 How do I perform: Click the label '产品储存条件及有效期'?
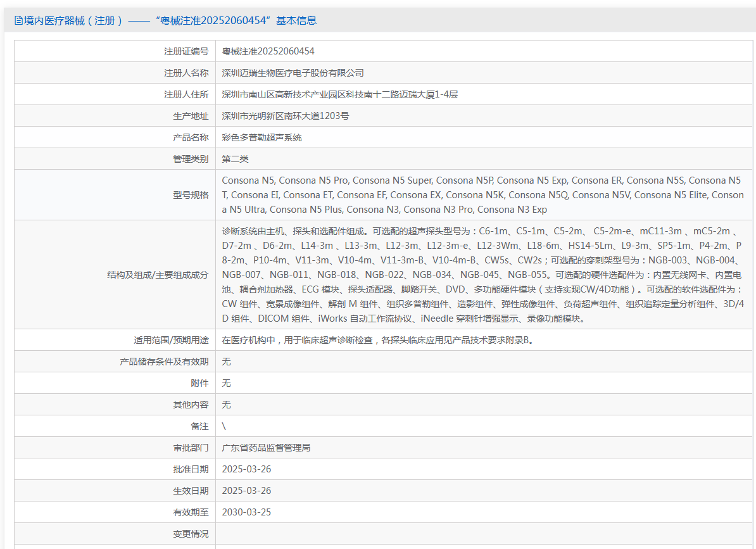tap(164, 362)
